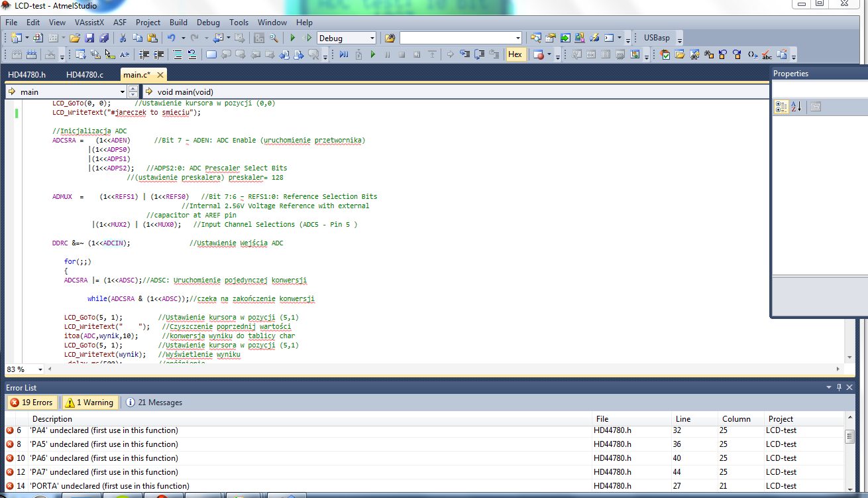This screenshot has height=498, width=868.
Task: Open Error List window options dropdown
Action: pyautogui.click(x=829, y=387)
